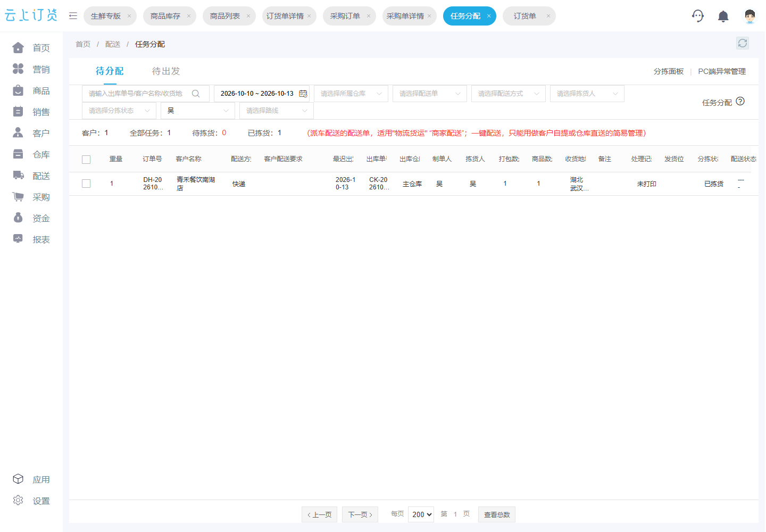
Task: Open 客户 sidebar section
Action: click(31, 133)
